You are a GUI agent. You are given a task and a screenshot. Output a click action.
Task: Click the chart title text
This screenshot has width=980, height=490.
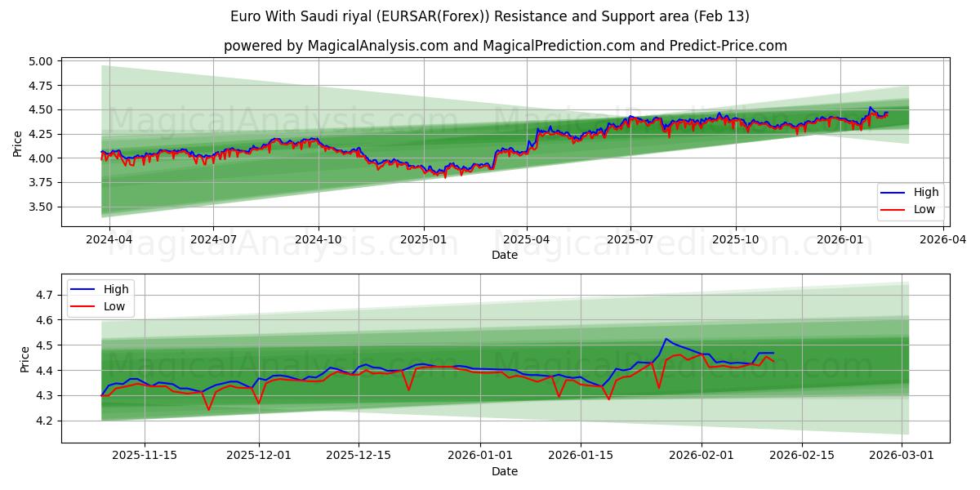point(490,15)
